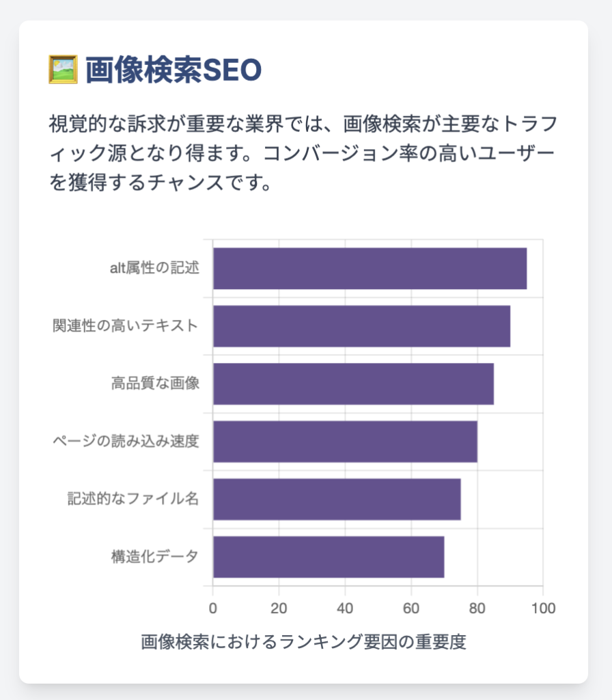This screenshot has height=700, width=612.
Task: Click the 40 tick on x-axis
Action: pos(345,608)
